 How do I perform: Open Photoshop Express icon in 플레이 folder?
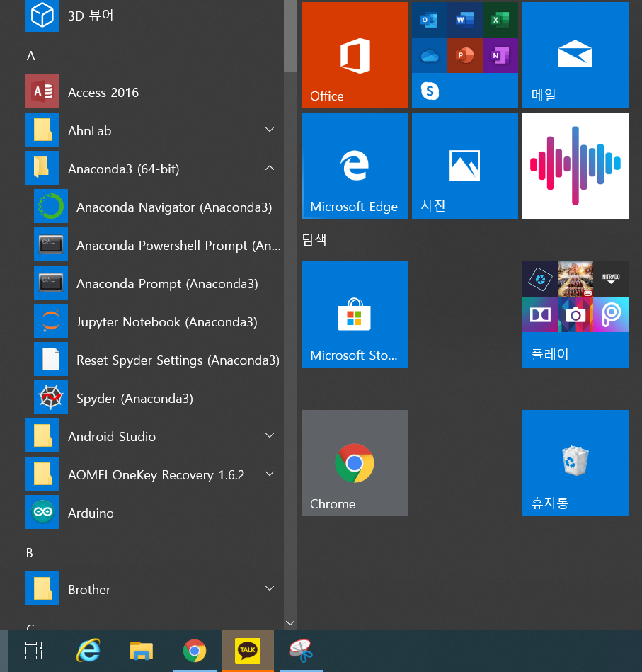(x=540, y=279)
